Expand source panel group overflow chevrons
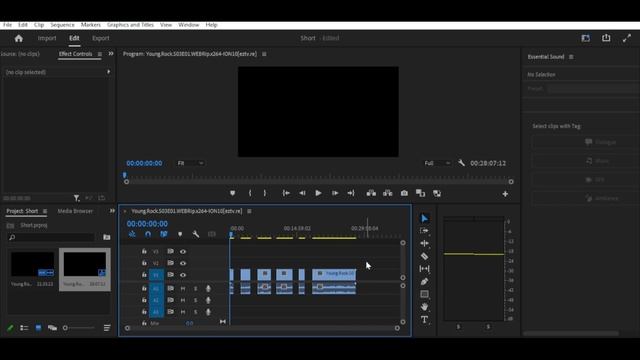The width and height of the screenshot is (640, 360). [111, 54]
